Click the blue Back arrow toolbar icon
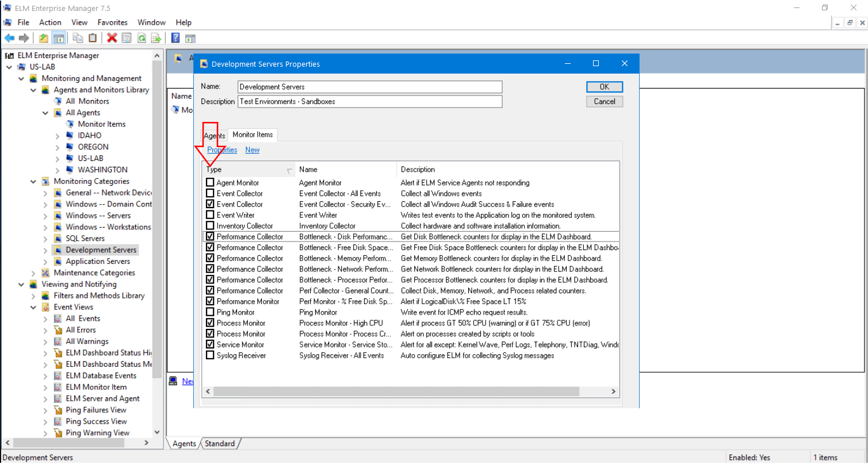The image size is (868, 464). pos(9,38)
